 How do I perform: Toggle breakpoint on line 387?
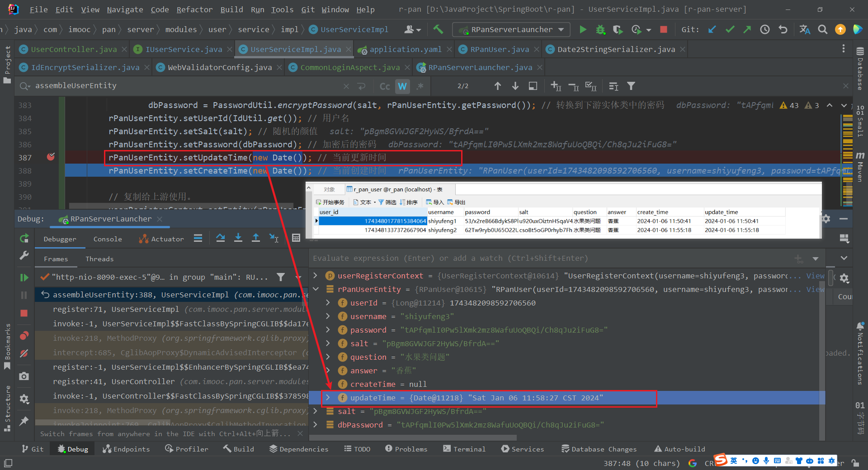pos(51,157)
